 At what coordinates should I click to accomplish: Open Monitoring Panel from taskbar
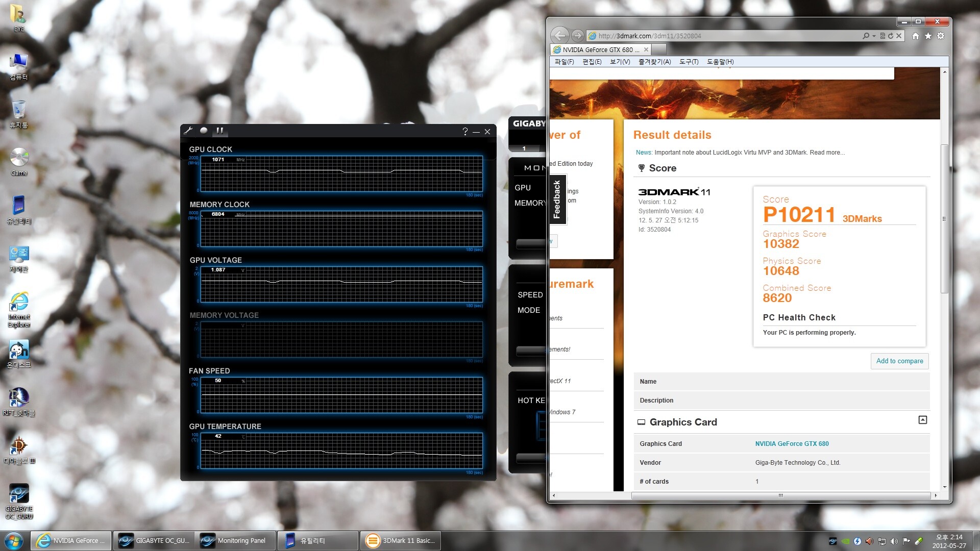[x=236, y=541]
